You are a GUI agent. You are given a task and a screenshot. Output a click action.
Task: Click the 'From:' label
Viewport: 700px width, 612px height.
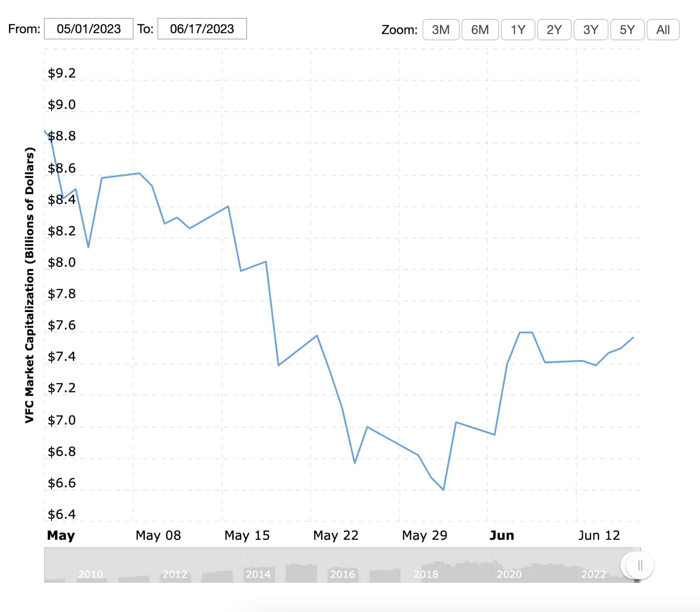[24, 29]
